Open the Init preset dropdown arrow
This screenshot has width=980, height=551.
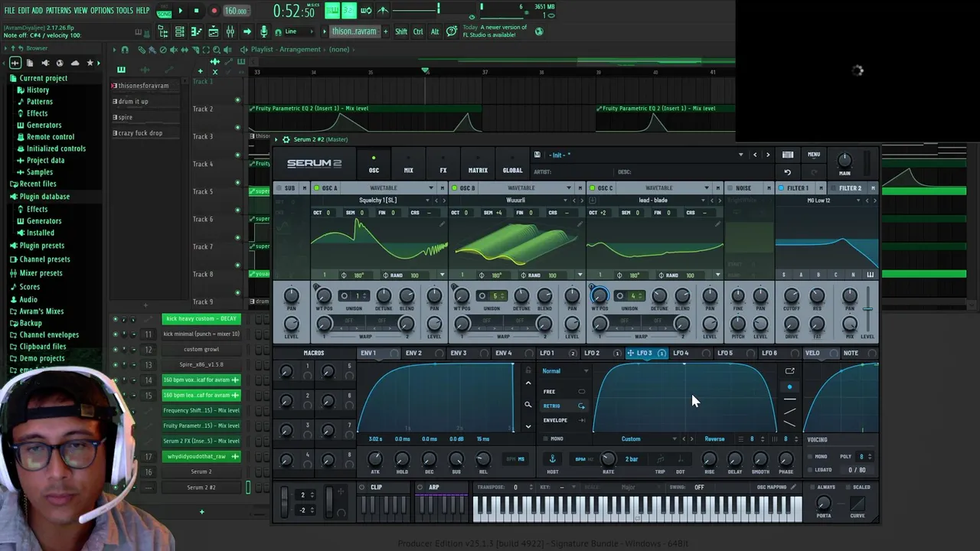(740, 155)
